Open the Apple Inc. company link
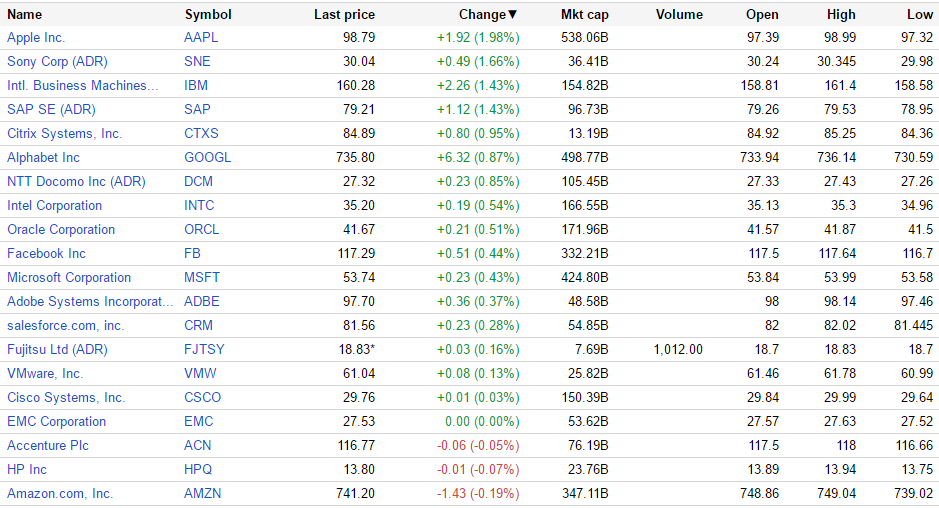 [x=36, y=37]
